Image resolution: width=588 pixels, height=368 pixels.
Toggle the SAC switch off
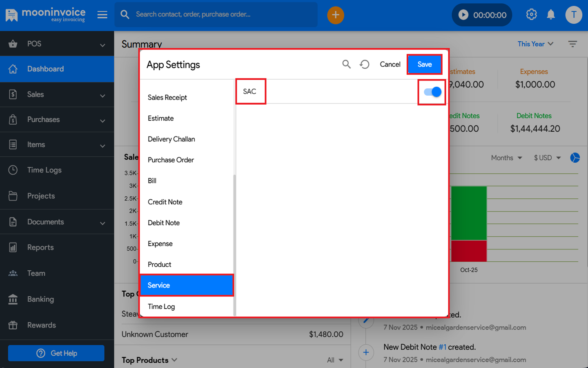pyautogui.click(x=432, y=92)
